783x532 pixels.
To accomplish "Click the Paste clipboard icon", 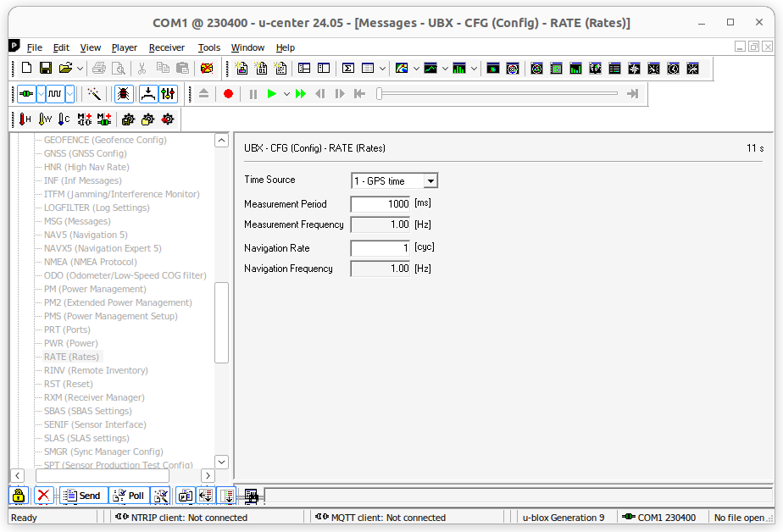I will pyautogui.click(x=183, y=68).
